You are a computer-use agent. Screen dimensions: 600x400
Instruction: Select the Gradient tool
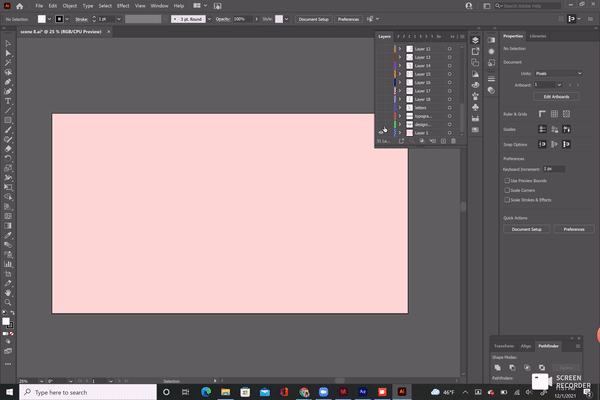click(x=8, y=226)
